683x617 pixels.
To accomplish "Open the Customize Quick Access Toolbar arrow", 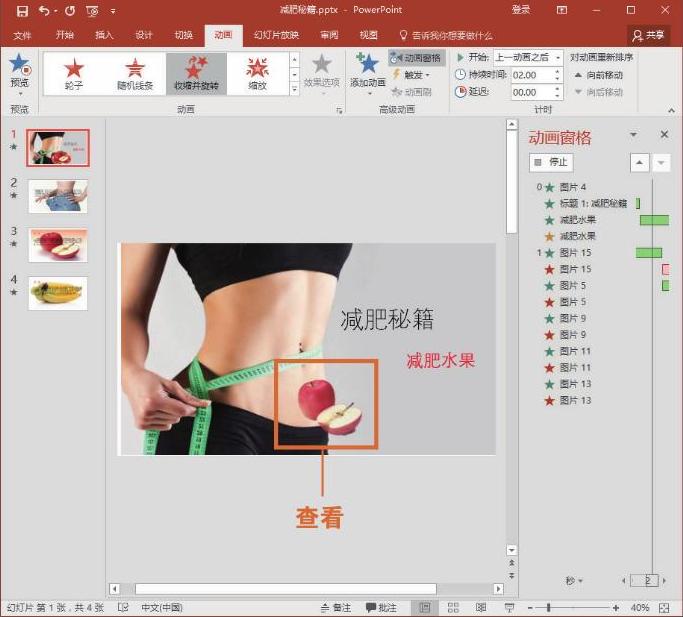I will pos(113,12).
